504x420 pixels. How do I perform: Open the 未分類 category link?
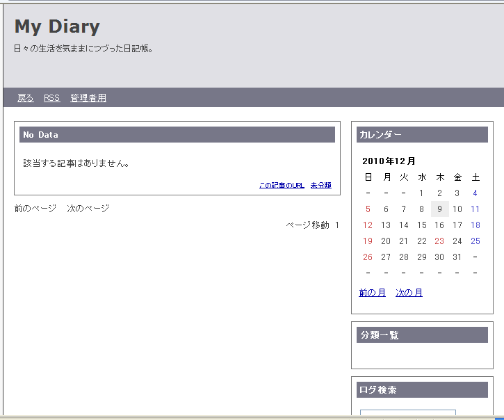[x=320, y=186]
